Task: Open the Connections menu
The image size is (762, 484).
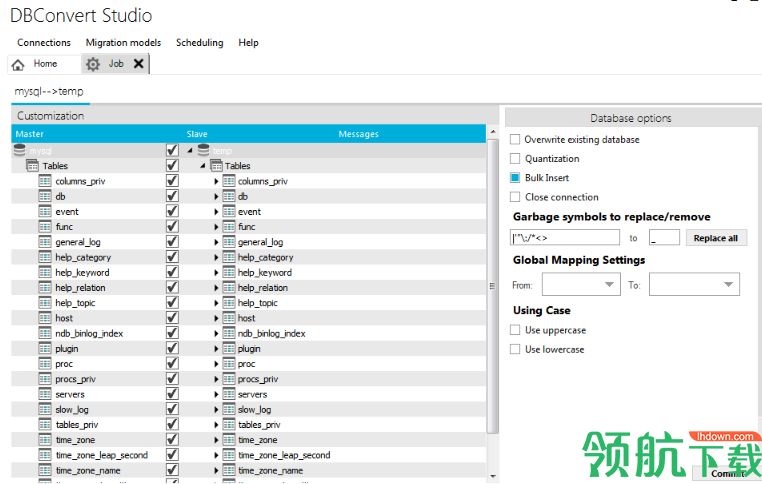Action: (x=44, y=43)
